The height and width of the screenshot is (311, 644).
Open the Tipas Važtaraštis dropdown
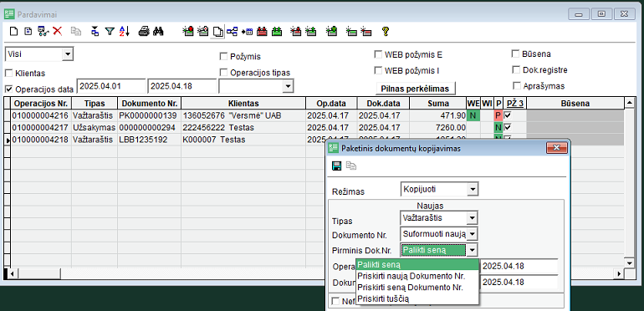pyautogui.click(x=473, y=217)
